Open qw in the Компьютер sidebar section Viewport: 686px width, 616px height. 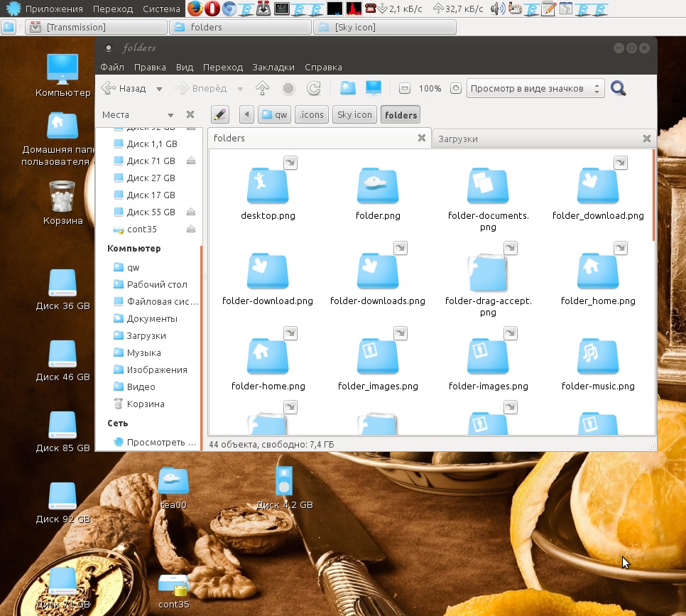[148, 268]
